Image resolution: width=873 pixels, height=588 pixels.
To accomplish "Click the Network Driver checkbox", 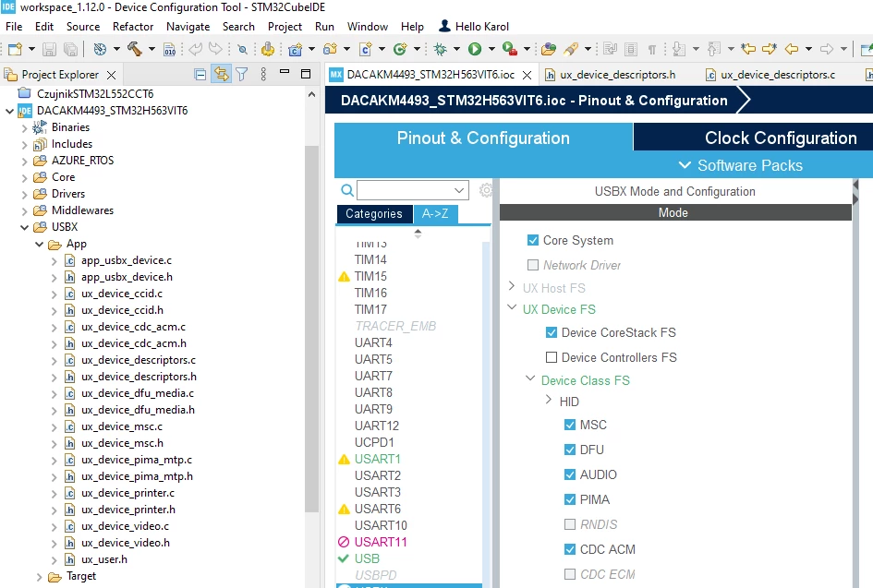I will click(533, 265).
